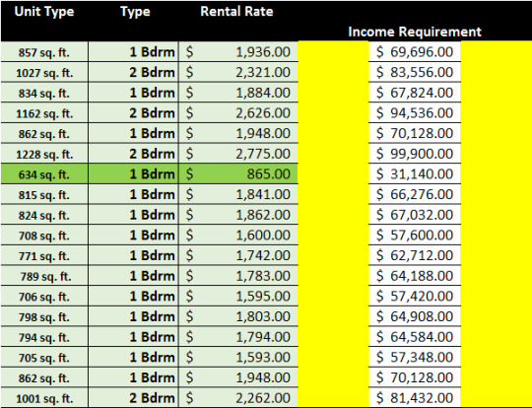Viewport: 532px width, 408px height.
Task: Click 2 Bdrm in the 1001 sq. ft. row
Action: (x=133, y=398)
